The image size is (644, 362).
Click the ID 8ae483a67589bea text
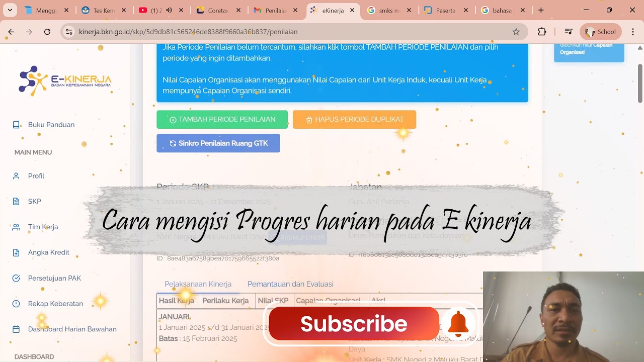218,258
